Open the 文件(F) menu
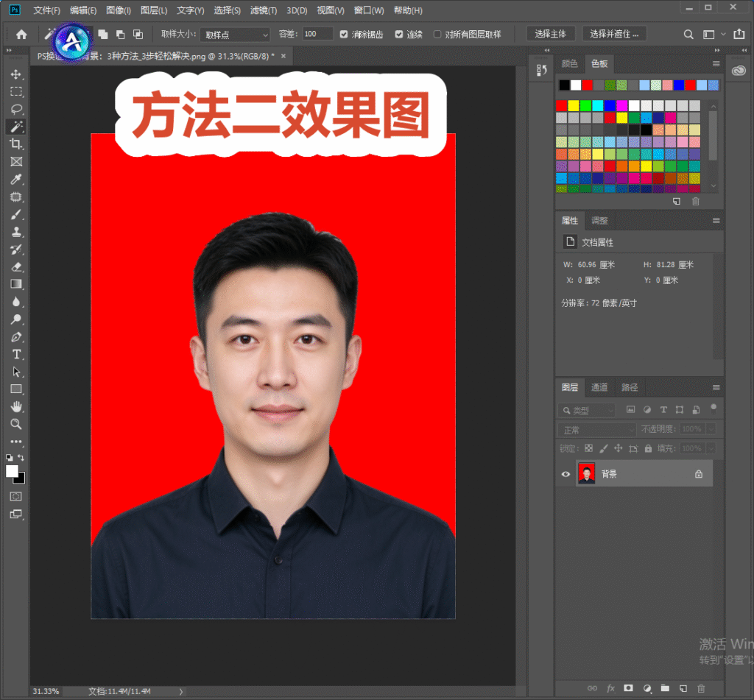This screenshot has width=754, height=700. [x=46, y=10]
